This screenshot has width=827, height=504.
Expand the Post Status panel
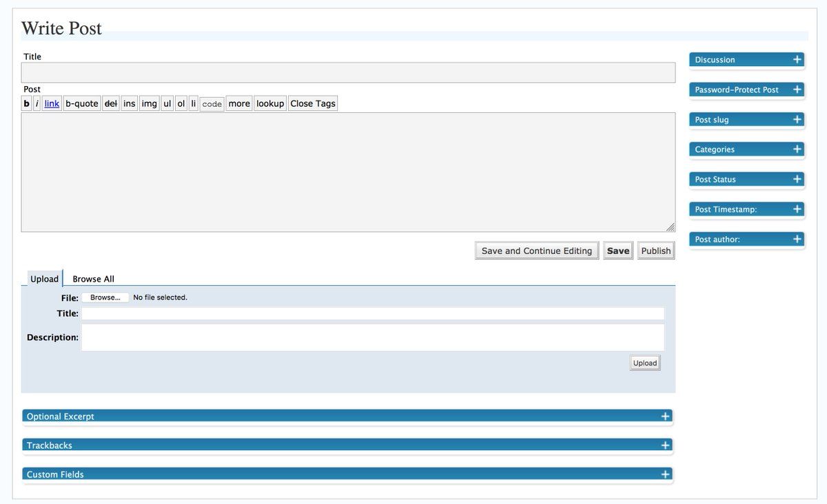(x=797, y=179)
